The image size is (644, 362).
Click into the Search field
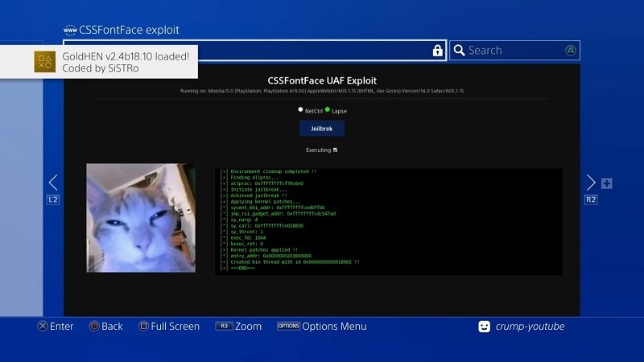click(514, 50)
